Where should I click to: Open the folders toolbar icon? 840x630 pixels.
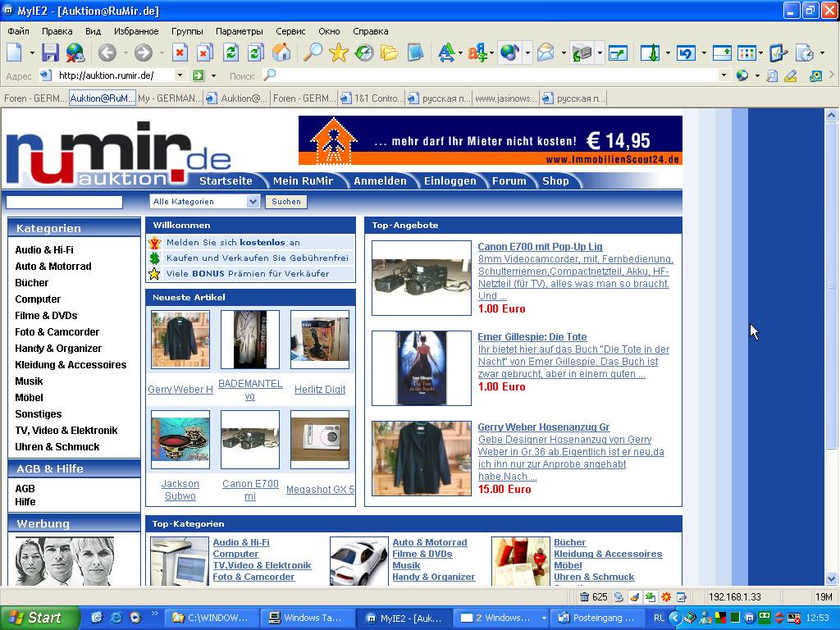pyautogui.click(x=390, y=52)
